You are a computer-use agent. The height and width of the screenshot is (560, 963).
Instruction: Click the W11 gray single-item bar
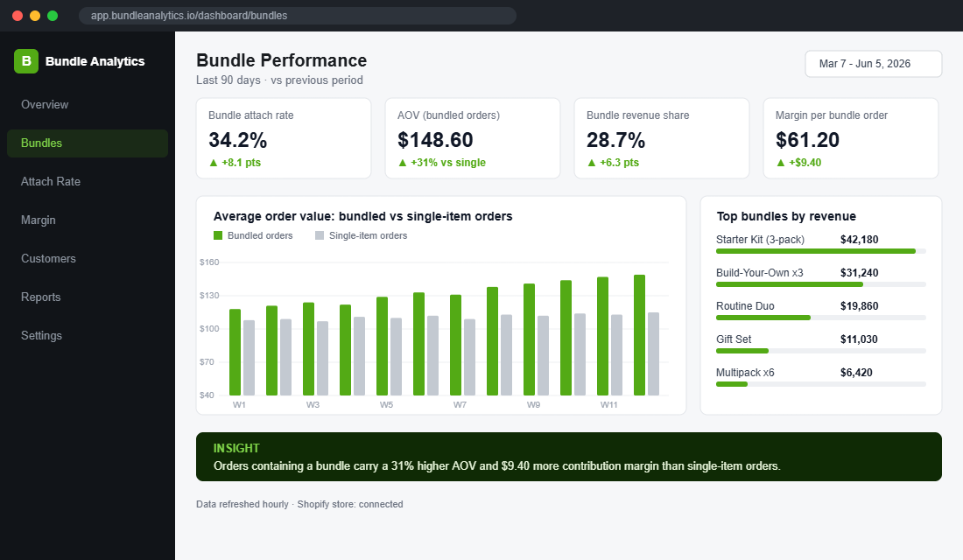click(x=616, y=355)
